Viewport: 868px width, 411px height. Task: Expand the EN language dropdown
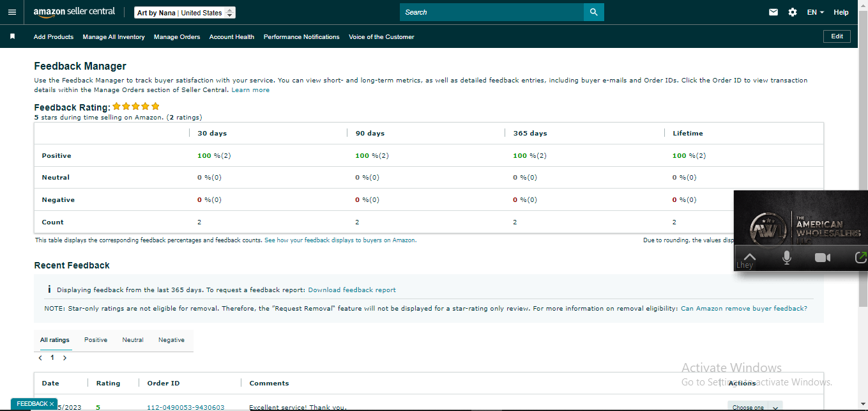click(x=815, y=12)
